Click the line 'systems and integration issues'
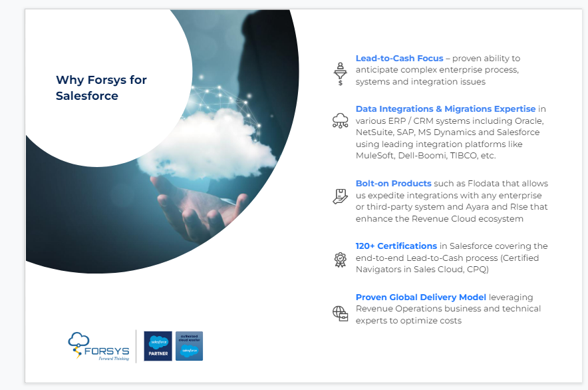The width and height of the screenshot is (588, 390). click(x=420, y=81)
